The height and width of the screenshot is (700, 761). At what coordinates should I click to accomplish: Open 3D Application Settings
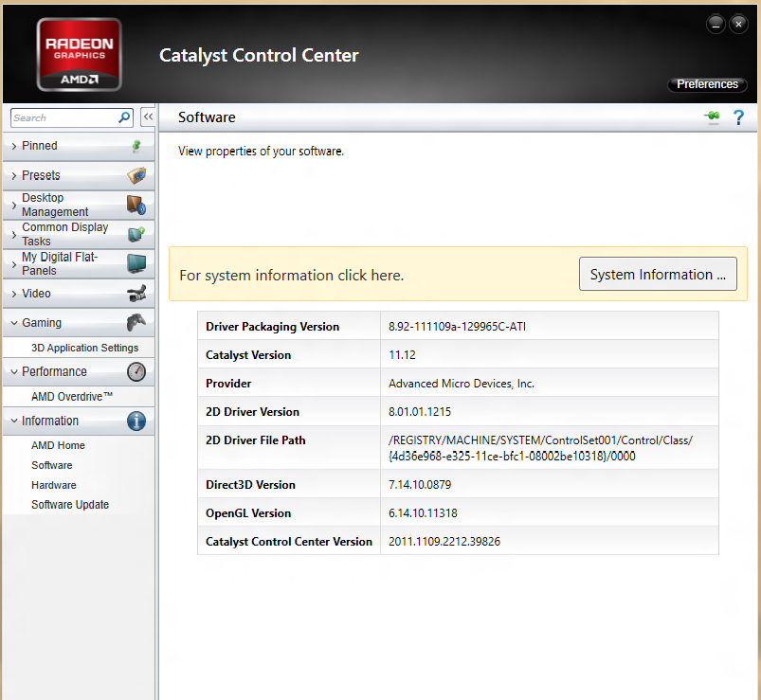84,348
